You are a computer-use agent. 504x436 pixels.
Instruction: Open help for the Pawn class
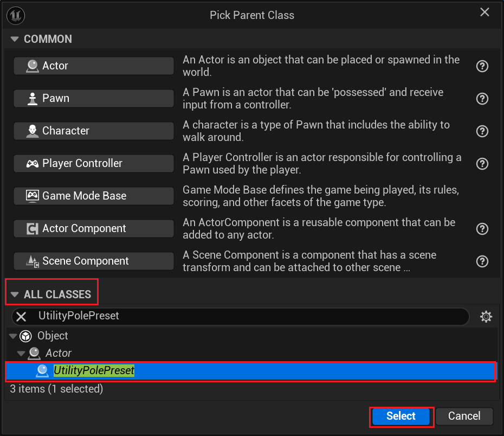[x=482, y=99]
